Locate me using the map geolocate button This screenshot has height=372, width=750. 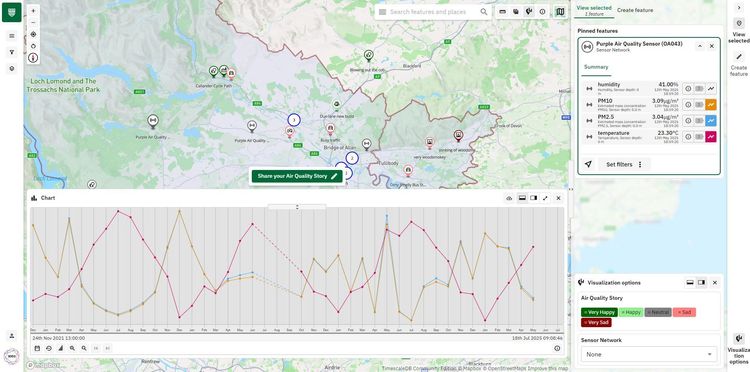tap(33, 34)
